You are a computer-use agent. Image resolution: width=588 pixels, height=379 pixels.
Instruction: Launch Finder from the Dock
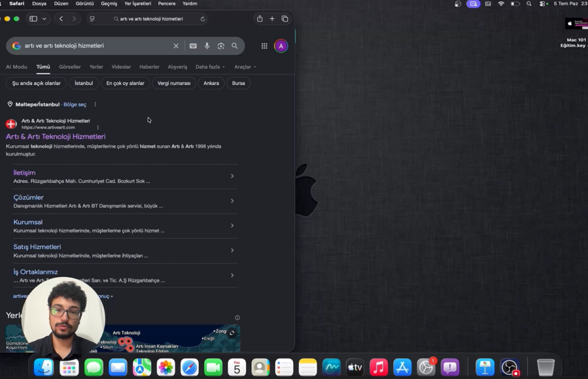pos(44,367)
